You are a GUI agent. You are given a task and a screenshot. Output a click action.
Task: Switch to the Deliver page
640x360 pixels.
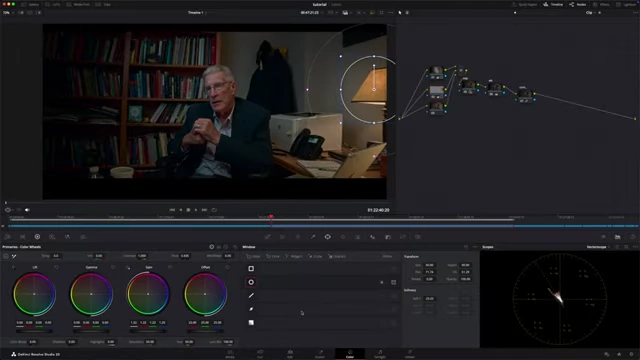click(x=410, y=354)
